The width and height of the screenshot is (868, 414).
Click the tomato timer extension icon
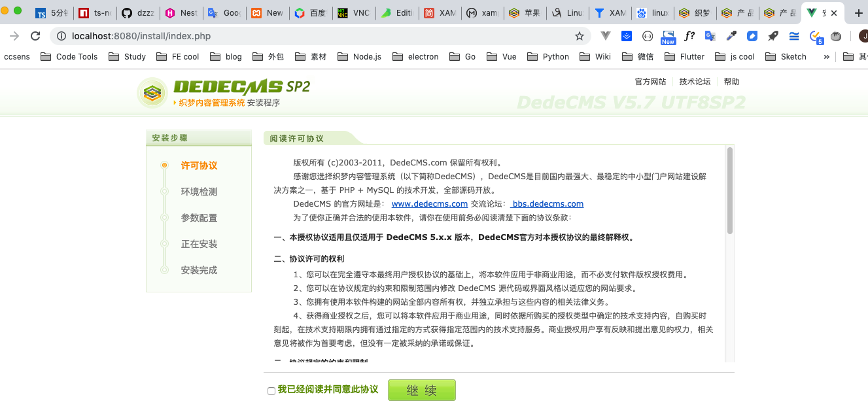pos(836,36)
